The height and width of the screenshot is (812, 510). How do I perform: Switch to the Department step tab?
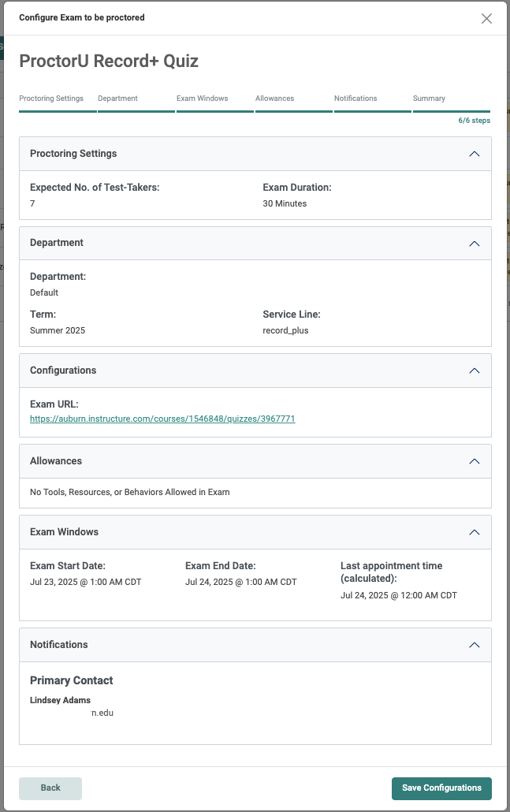[118, 99]
